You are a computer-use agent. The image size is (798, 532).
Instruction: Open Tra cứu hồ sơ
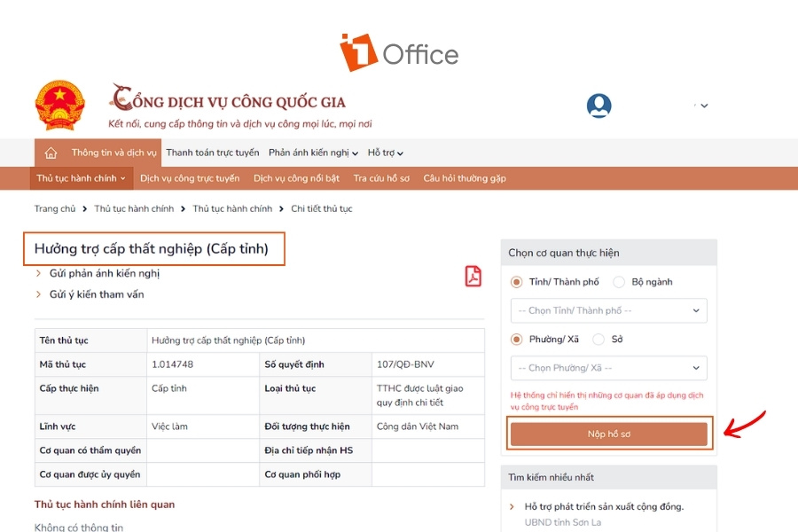click(381, 178)
